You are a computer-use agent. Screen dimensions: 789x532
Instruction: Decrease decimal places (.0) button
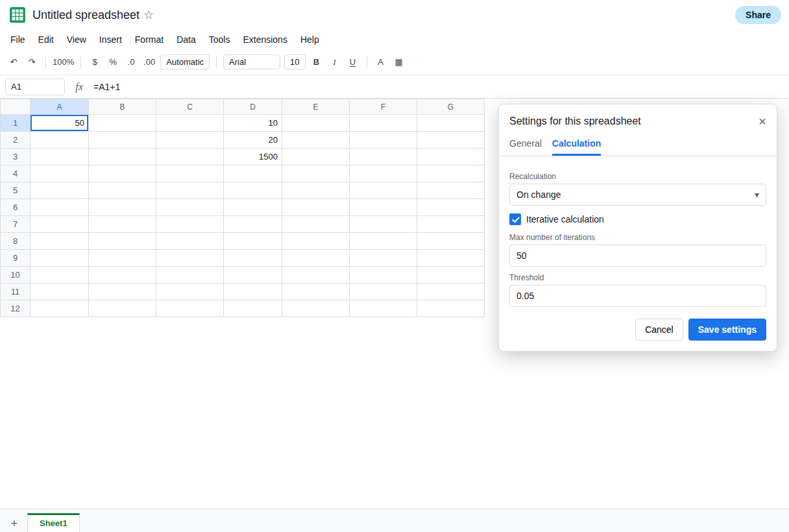pyautogui.click(x=131, y=62)
